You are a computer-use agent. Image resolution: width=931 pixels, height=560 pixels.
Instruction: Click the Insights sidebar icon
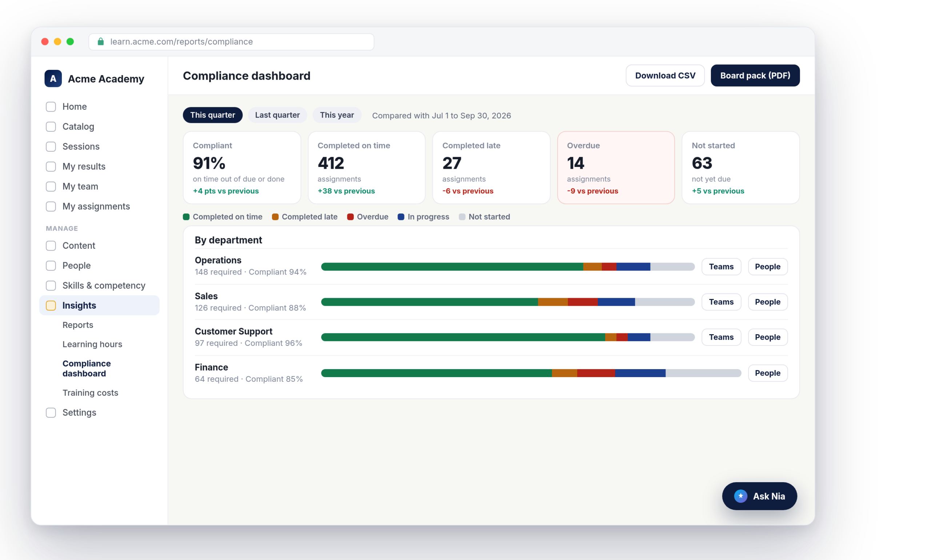click(x=51, y=305)
